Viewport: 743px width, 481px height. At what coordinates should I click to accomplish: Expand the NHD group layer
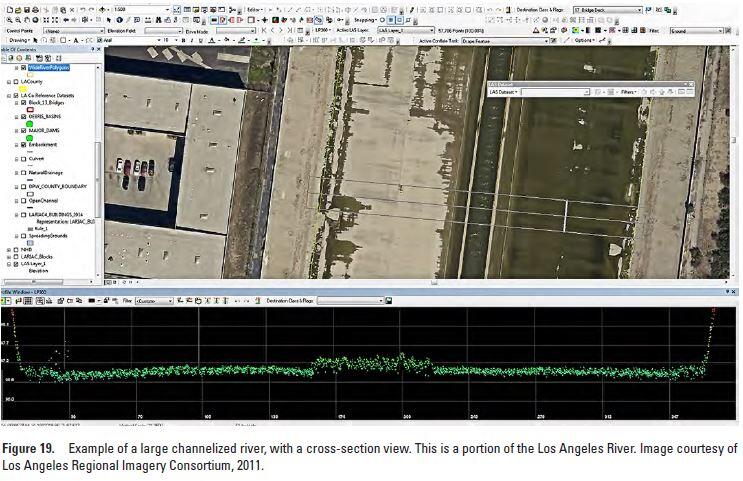pos(9,250)
